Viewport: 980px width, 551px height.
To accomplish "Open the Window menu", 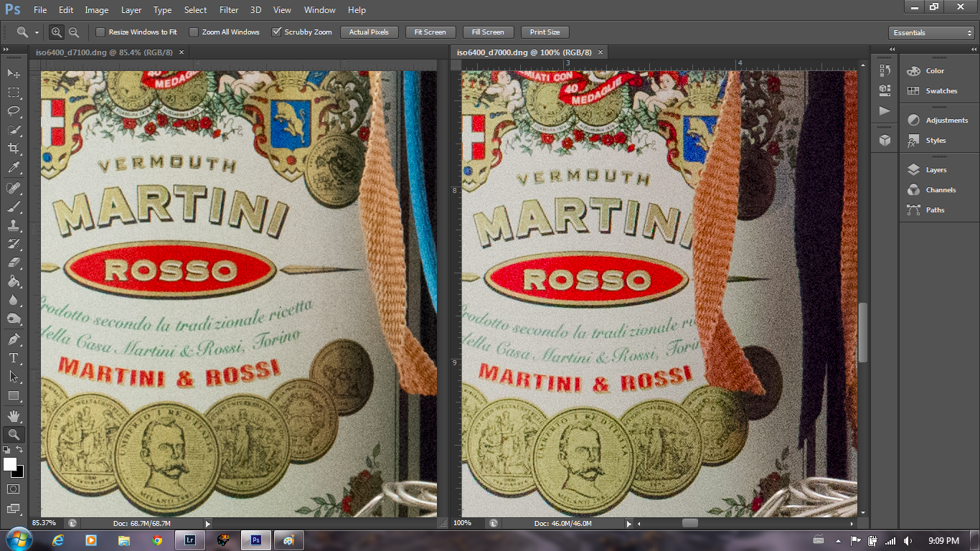I will coord(320,10).
